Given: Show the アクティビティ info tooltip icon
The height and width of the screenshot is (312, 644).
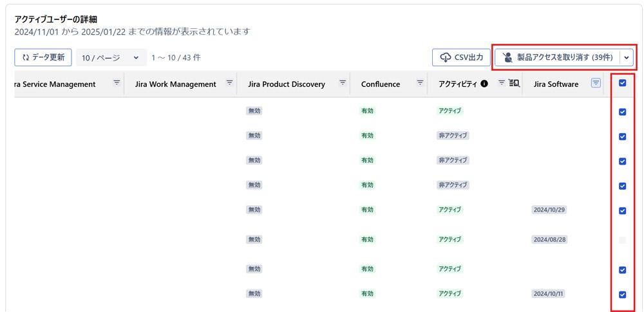Looking at the screenshot, I should pos(485,84).
